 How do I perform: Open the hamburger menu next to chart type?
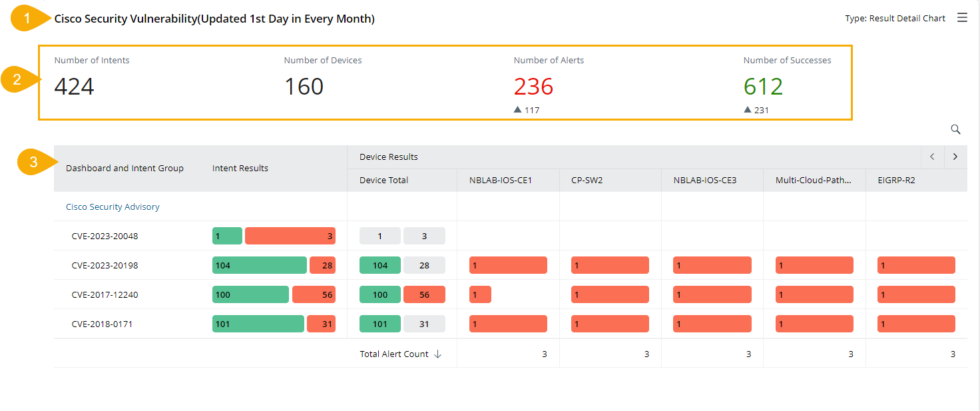[x=962, y=18]
